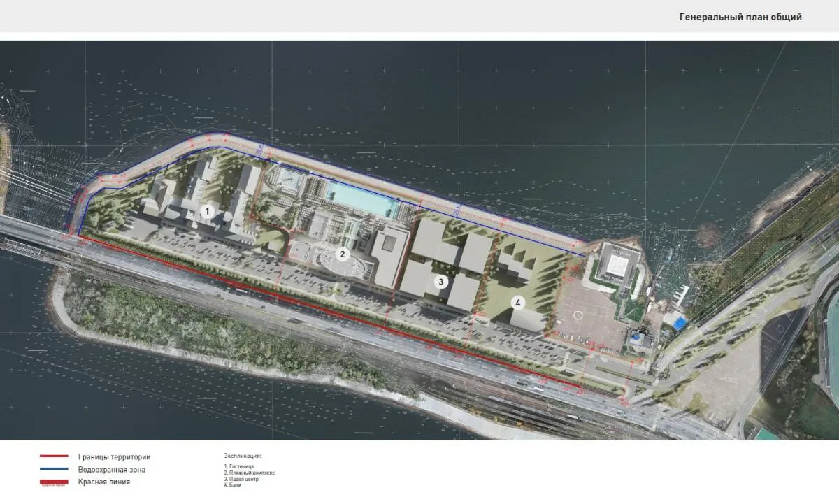Screen dimensions: 839x504
Task: Click the thick red line legend swatch
Action: tap(54, 482)
